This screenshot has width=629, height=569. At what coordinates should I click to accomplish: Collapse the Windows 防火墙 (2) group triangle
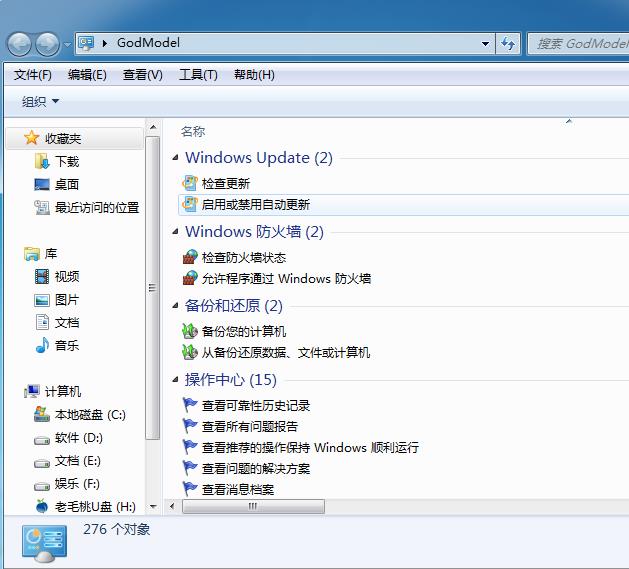(x=175, y=232)
